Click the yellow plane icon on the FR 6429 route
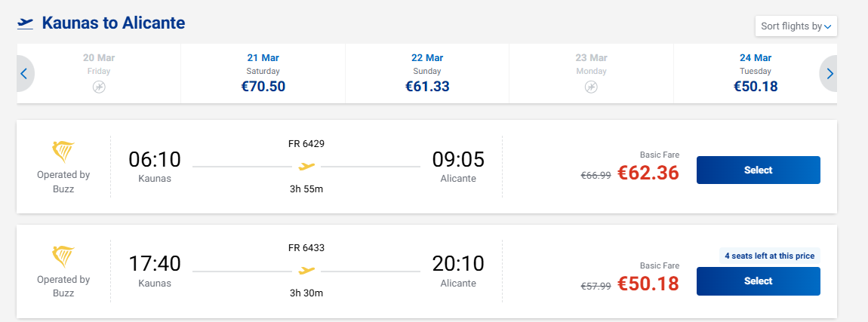The height and width of the screenshot is (322, 868). tap(306, 166)
